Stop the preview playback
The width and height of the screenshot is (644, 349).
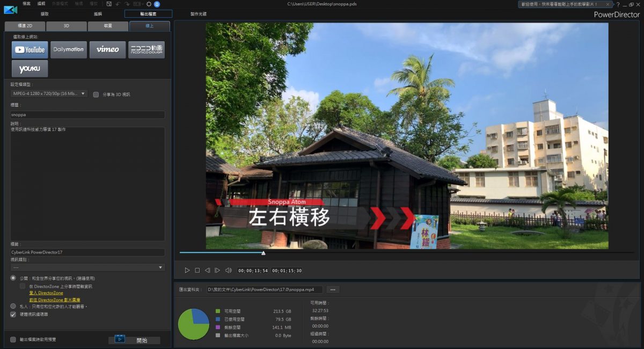pyautogui.click(x=197, y=271)
